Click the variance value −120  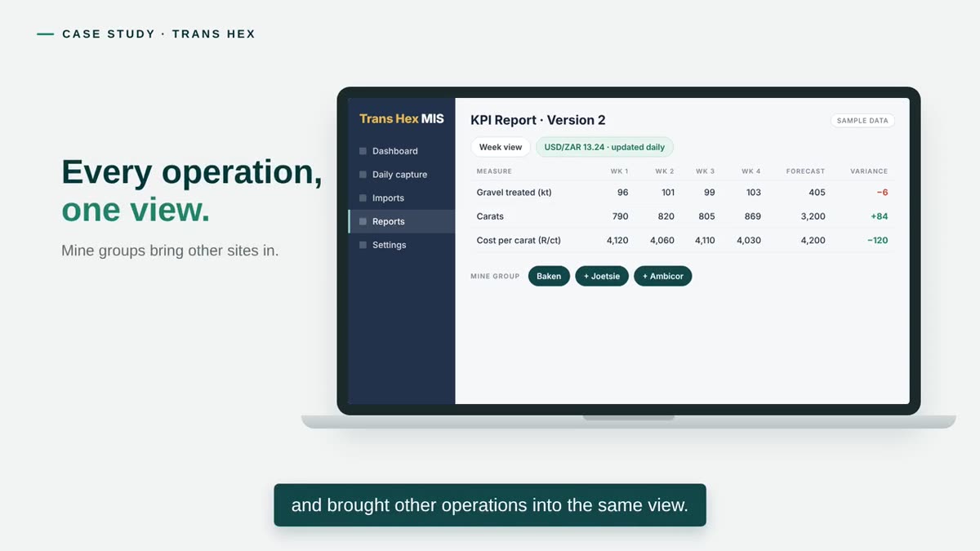pyautogui.click(x=878, y=240)
